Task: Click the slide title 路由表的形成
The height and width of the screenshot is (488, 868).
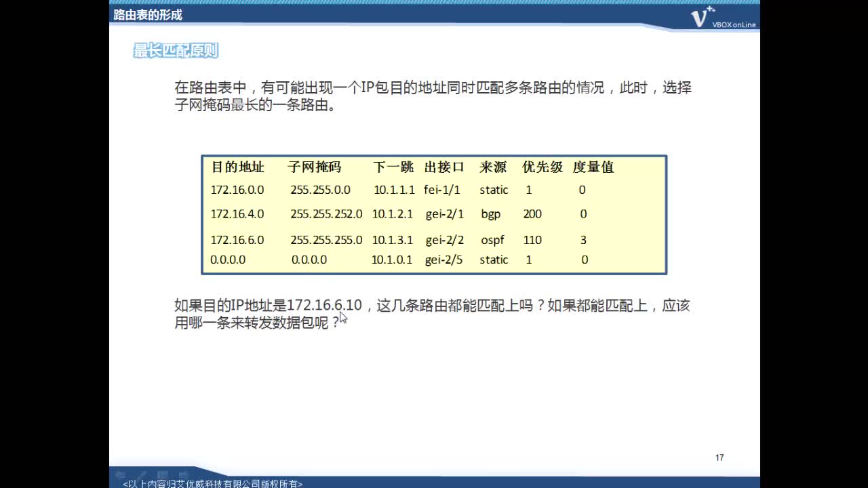Action: click(x=148, y=15)
